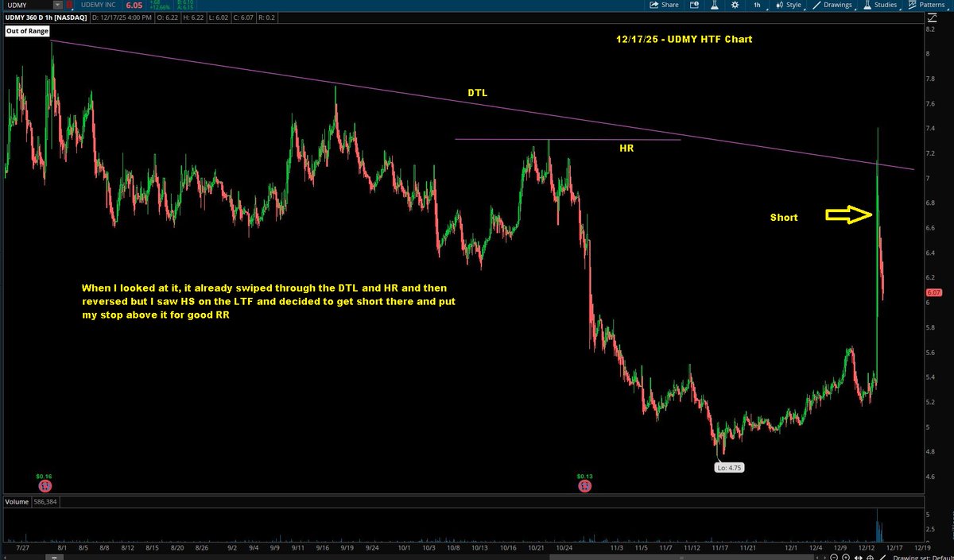Click the 586,384 volume value
The width and height of the screenshot is (954, 560).
(x=45, y=502)
